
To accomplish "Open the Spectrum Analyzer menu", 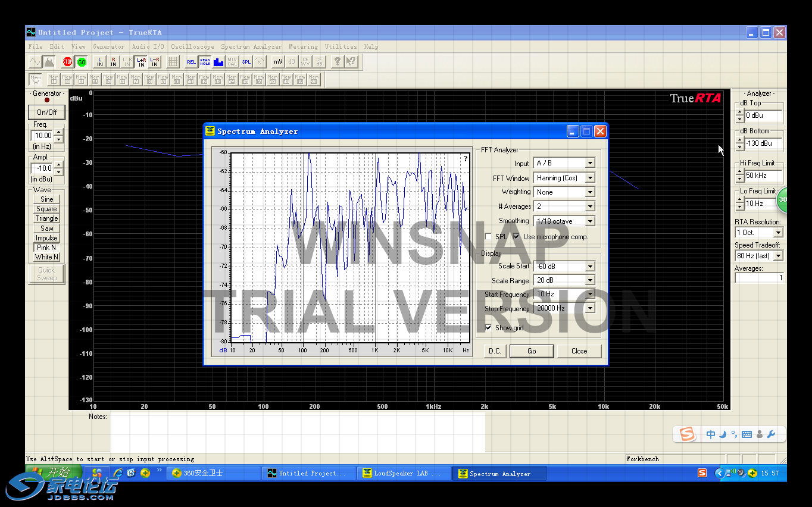I will [251, 46].
